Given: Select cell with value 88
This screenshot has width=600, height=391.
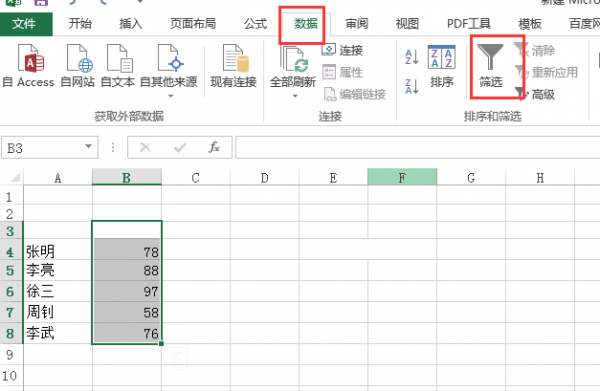Looking at the screenshot, I should coord(127,270).
